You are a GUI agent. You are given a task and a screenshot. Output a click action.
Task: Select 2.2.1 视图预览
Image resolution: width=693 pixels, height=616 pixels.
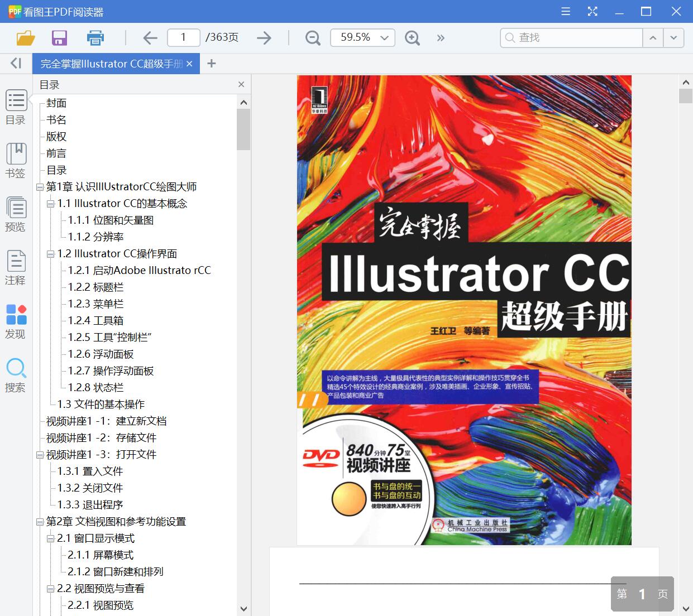click(x=101, y=605)
